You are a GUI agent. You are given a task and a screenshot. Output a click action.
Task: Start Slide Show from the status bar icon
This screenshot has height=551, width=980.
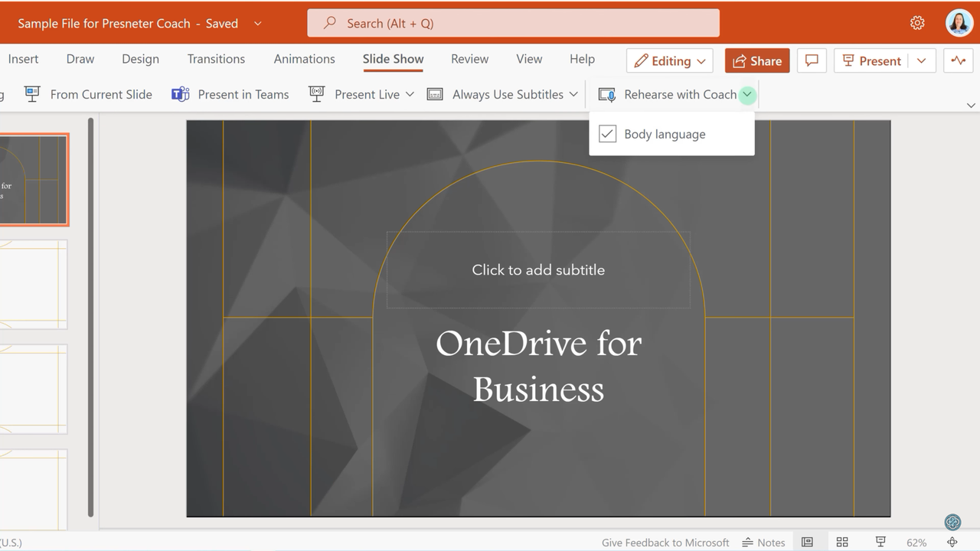click(879, 542)
